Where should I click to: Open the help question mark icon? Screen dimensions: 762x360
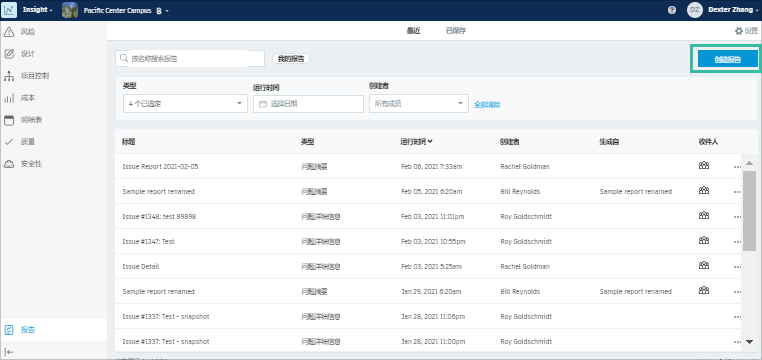pos(672,10)
